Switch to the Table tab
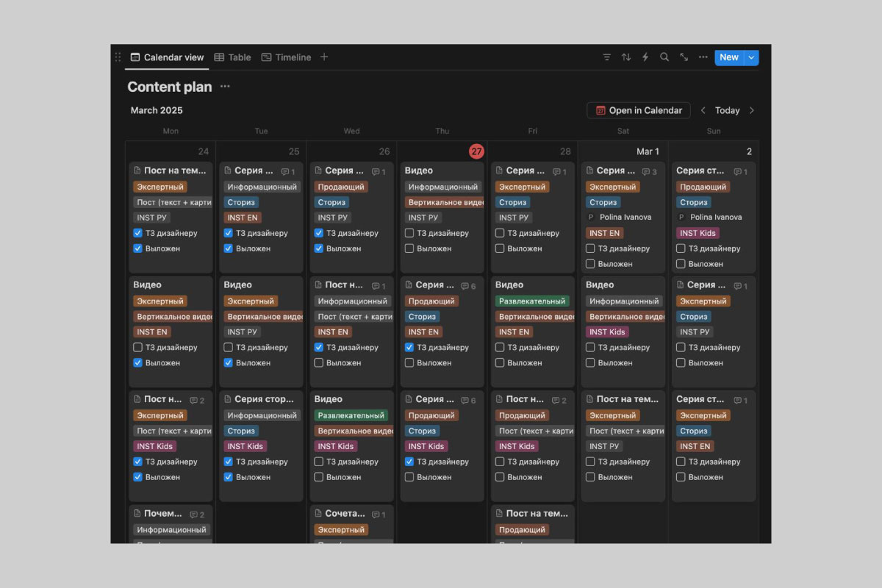 coord(232,57)
